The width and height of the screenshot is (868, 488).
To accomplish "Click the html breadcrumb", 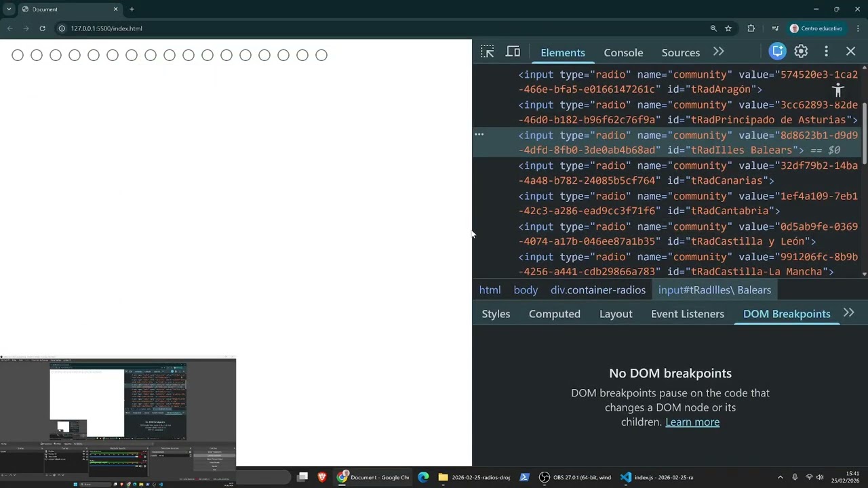I will click(490, 290).
